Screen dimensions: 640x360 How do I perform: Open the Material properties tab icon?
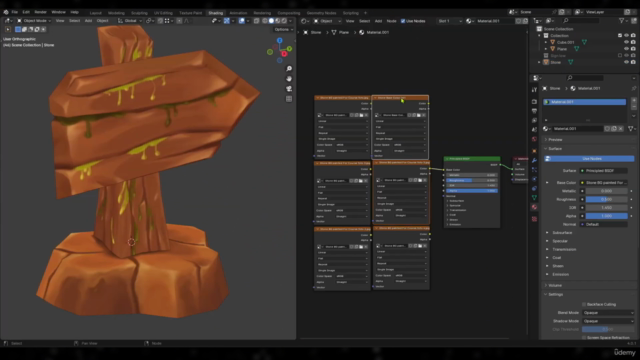534,207
